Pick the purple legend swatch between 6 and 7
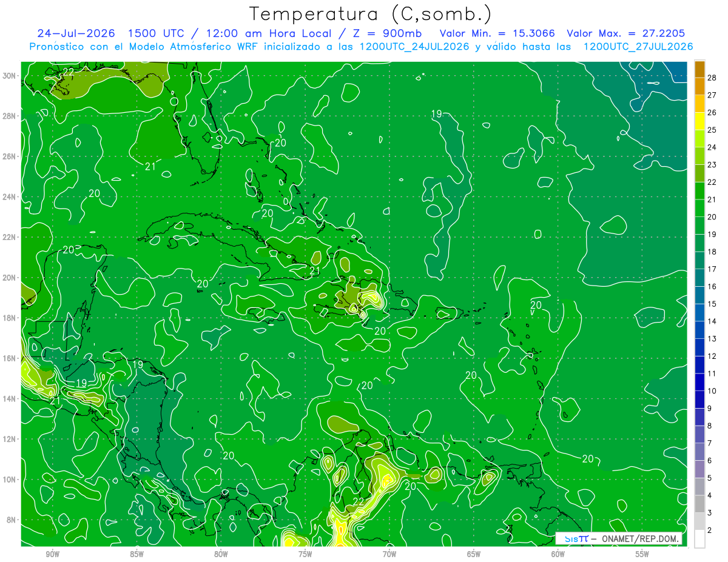Viewport: 728px width, 562px height. 699,452
